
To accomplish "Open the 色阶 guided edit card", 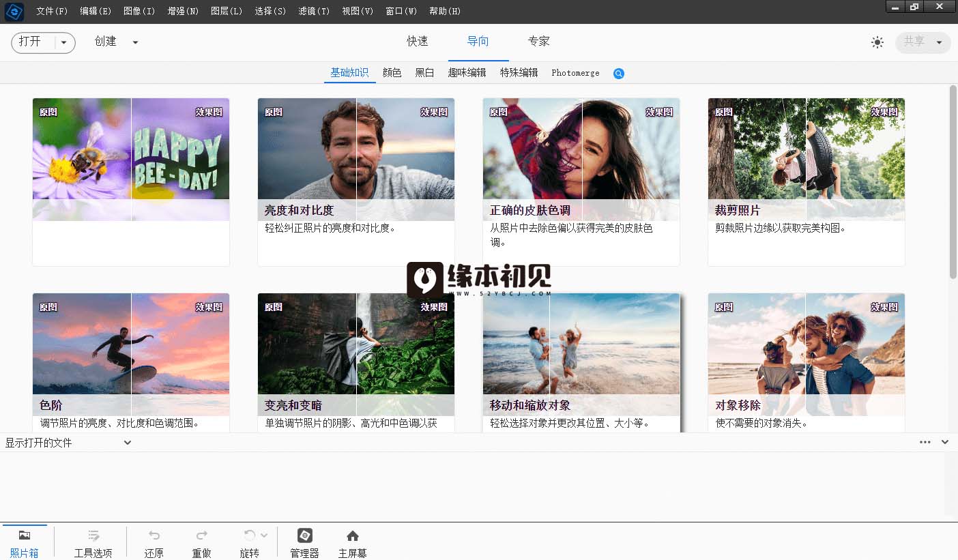I will coord(131,363).
